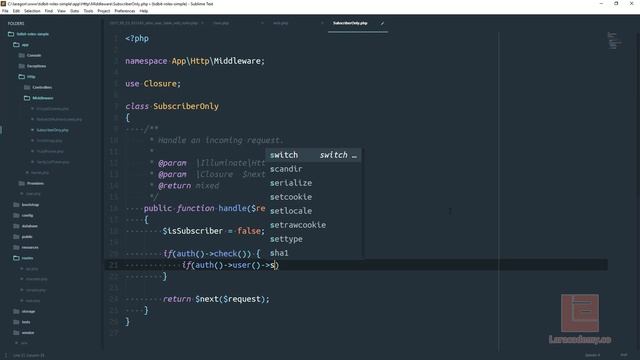This screenshot has height=360, width=640.
Task: Click the Line 21 column status text
Action: 29,356
